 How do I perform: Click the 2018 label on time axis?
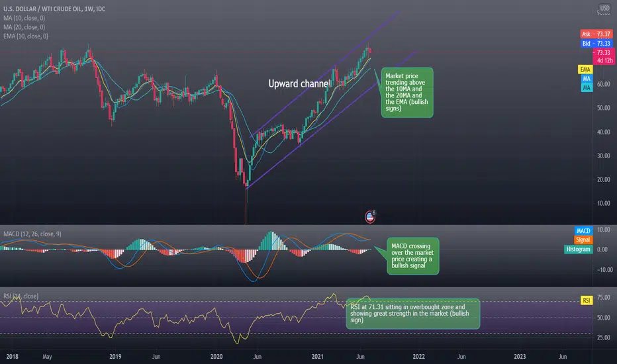tap(12, 357)
